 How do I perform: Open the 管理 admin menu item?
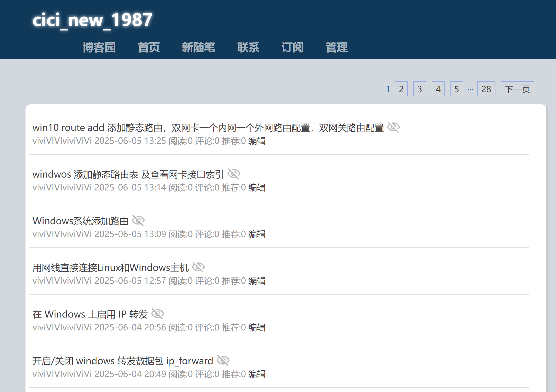tap(337, 47)
